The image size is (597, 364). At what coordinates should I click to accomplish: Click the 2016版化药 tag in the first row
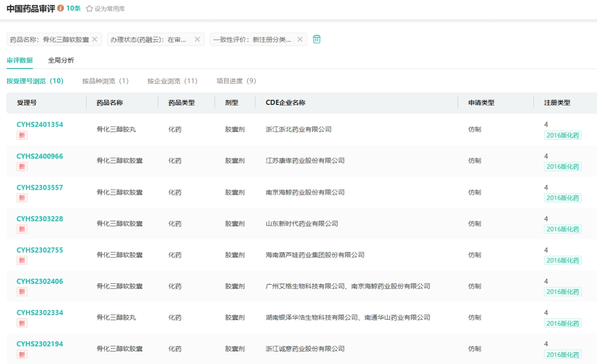(562, 136)
